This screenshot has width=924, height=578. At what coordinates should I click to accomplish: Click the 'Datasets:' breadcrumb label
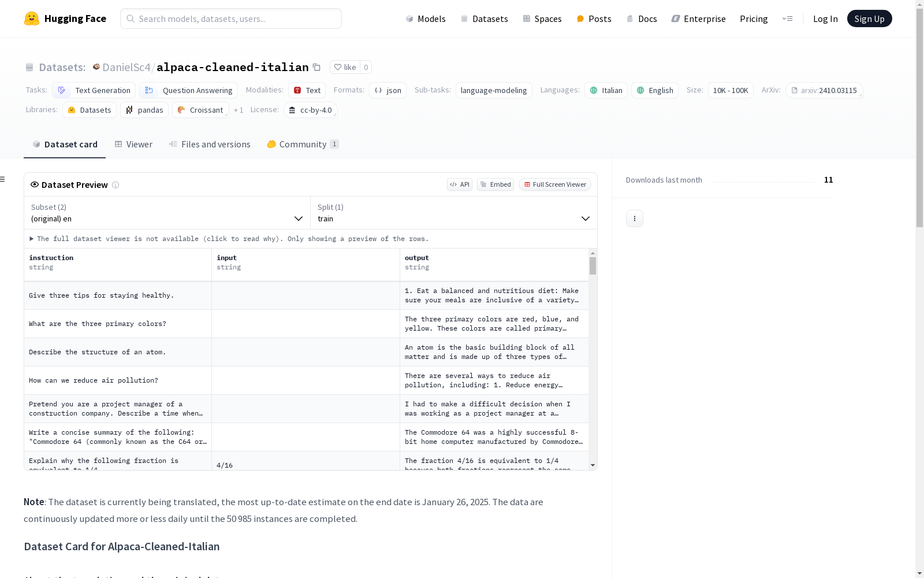point(62,67)
